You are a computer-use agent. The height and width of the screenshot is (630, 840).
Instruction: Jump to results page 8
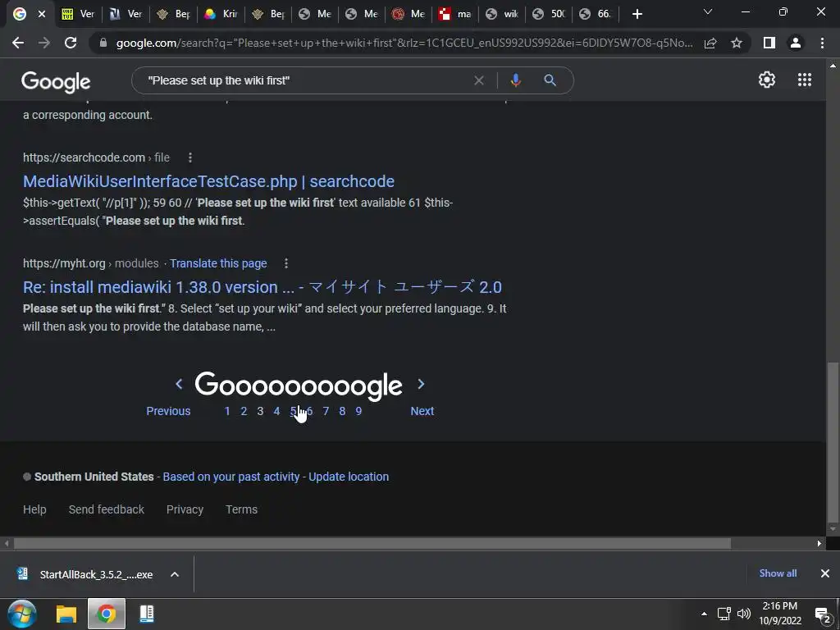342,411
